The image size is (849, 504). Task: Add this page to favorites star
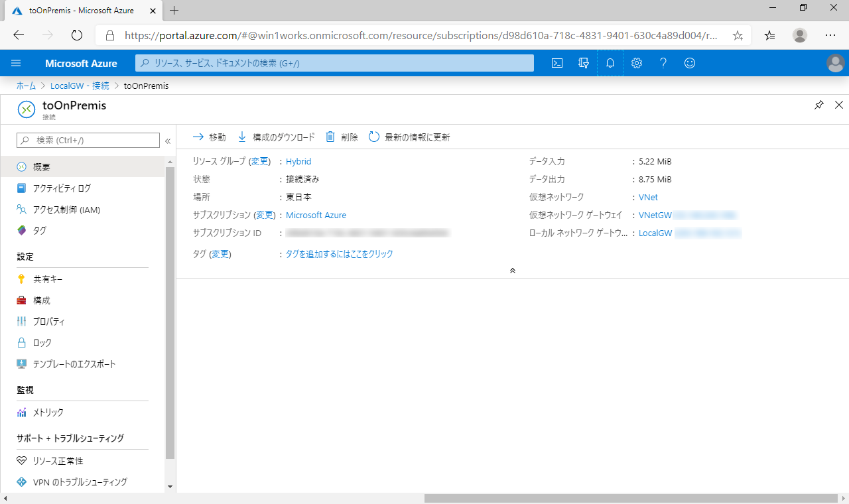(738, 36)
